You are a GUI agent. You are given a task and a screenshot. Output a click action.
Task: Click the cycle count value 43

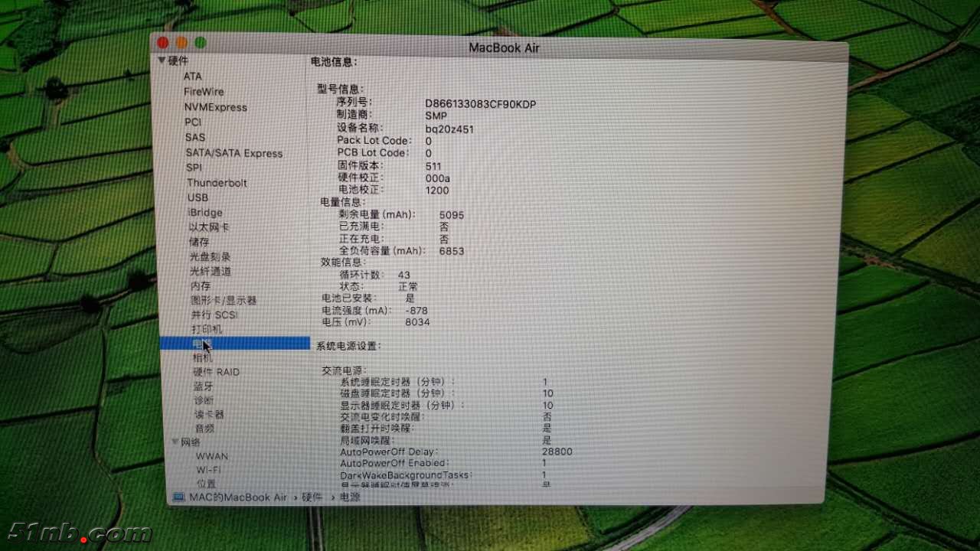tap(404, 275)
